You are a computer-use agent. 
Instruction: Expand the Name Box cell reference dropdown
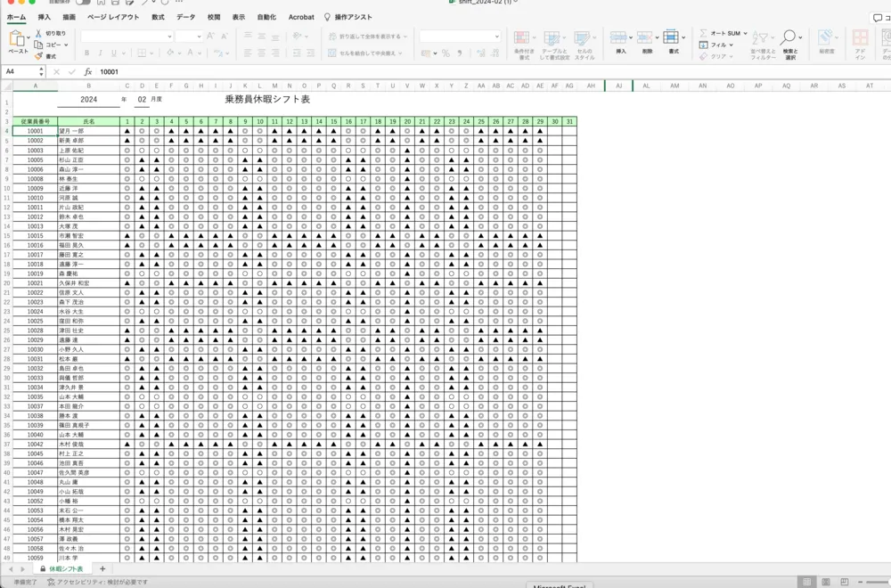[41, 71]
